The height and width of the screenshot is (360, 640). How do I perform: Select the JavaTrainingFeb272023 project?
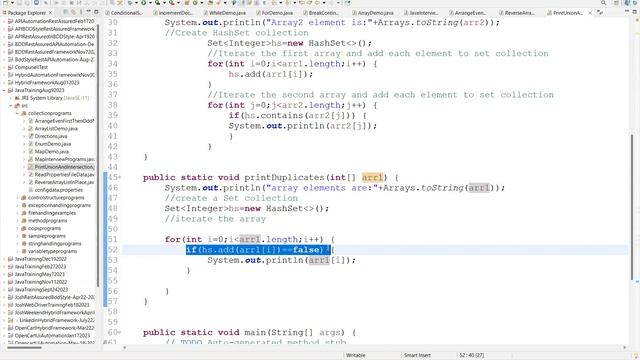(x=37, y=267)
